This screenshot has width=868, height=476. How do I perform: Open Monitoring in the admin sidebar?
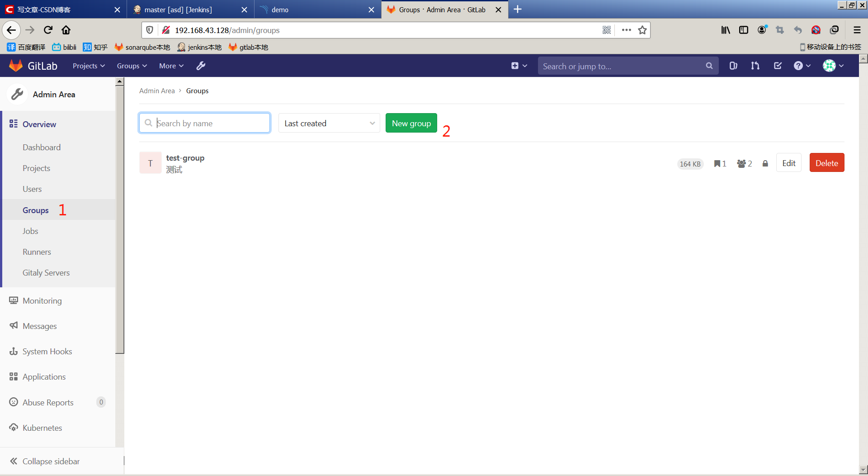pos(42,300)
